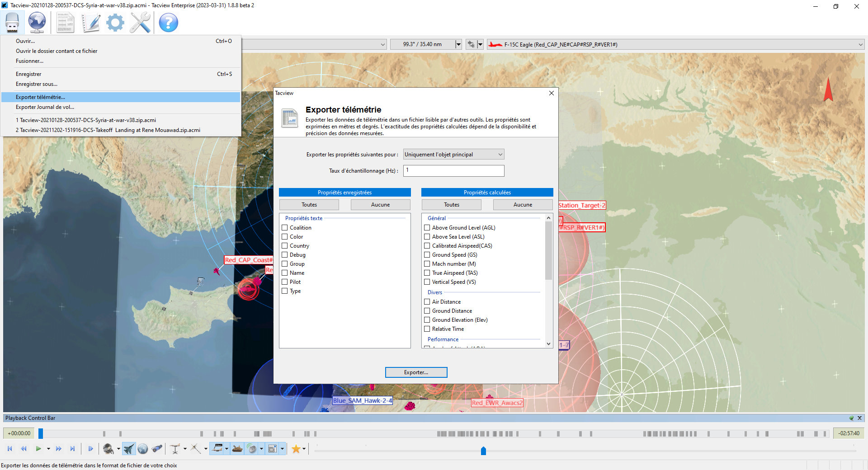This screenshot has width=868, height=470.
Task: Open the gear settings icon
Action: [x=115, y=23]
